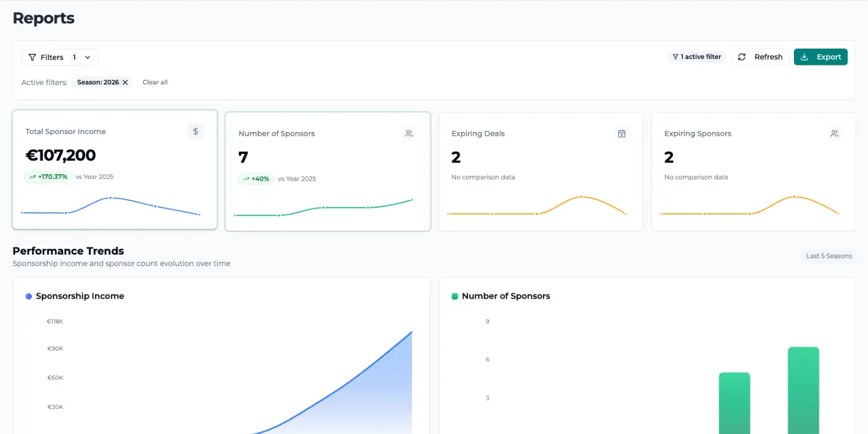
Task: Click the €60K axis label
Action: point(55,378)
